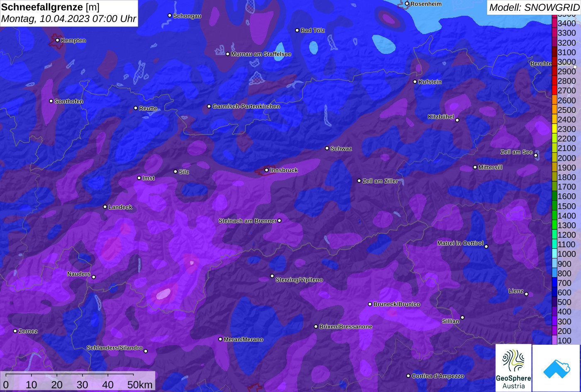
Task: Click the Innsbruck city marker
Action: 266,170
